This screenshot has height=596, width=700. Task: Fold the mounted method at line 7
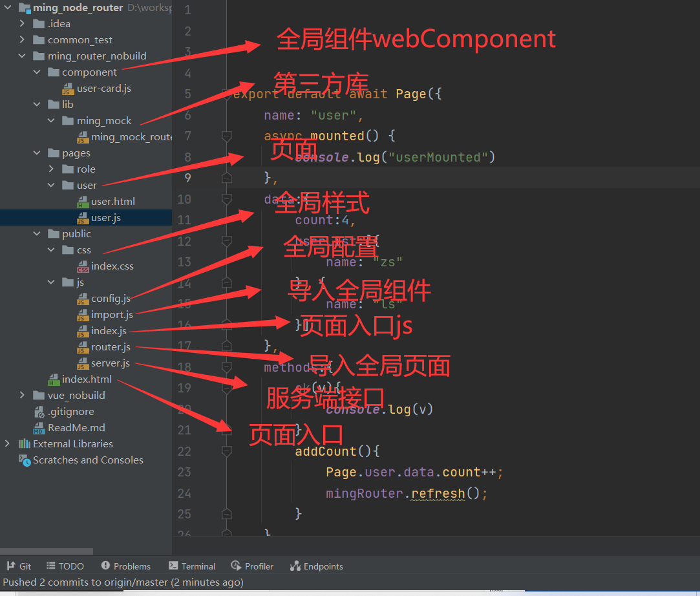coord(226,136)
